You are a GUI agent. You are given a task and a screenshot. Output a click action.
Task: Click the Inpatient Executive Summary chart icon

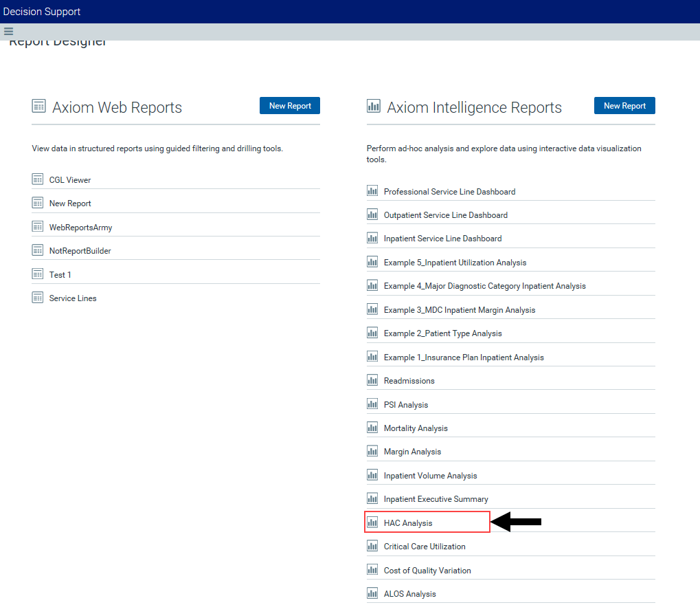tap(372, 498)
